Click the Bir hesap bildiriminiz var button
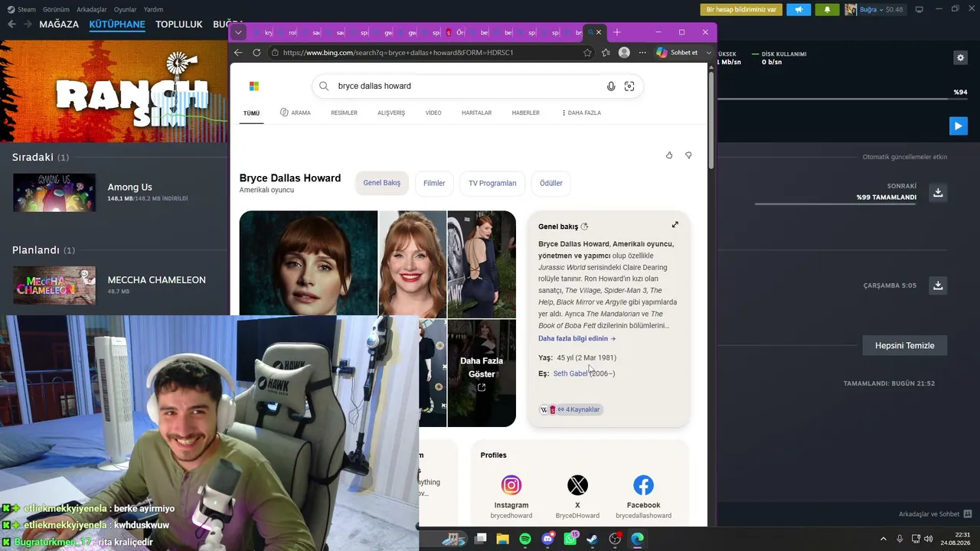 coord(741,9)
